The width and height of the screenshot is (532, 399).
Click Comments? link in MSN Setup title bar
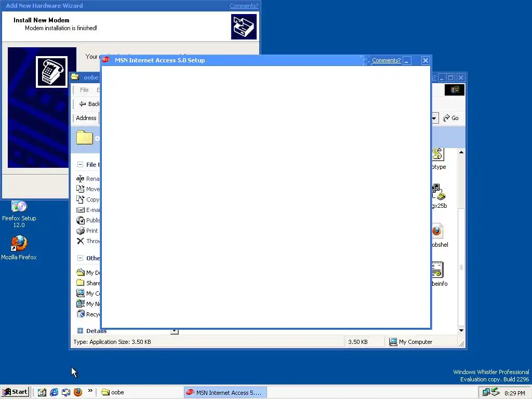point(386,60)
